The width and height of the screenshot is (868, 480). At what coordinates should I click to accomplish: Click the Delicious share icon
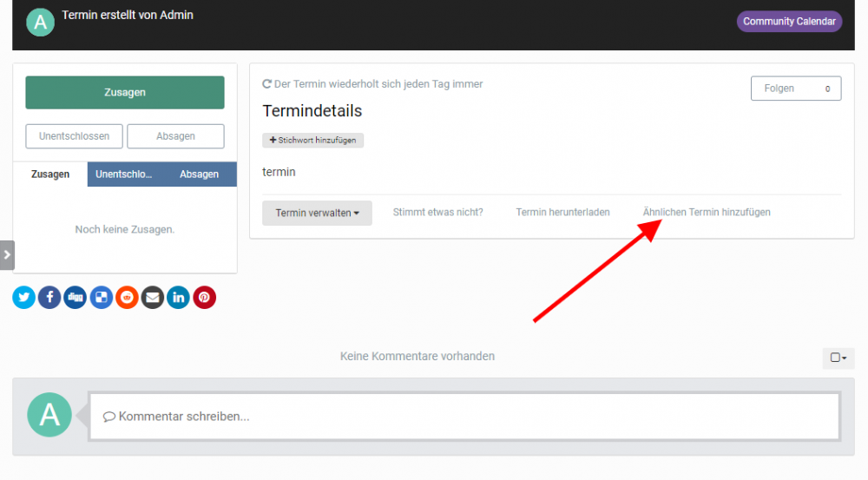pyautogui.click(x=102, y=298)
